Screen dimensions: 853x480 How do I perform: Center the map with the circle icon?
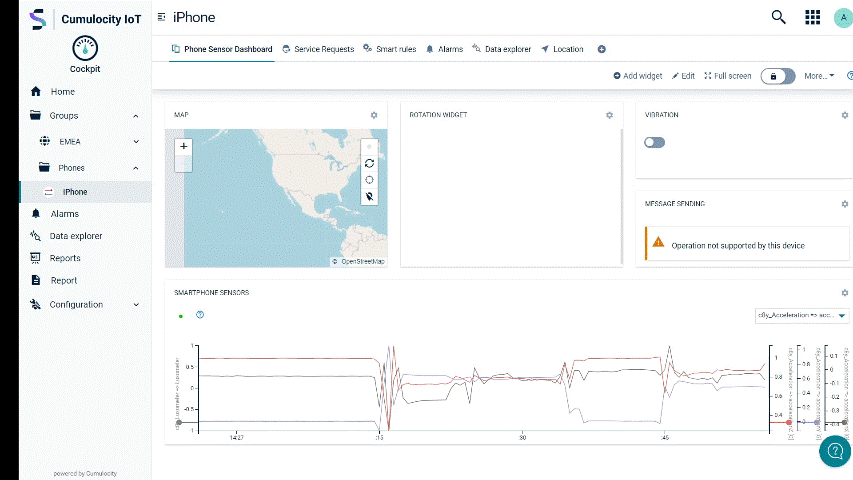point(369,180)
